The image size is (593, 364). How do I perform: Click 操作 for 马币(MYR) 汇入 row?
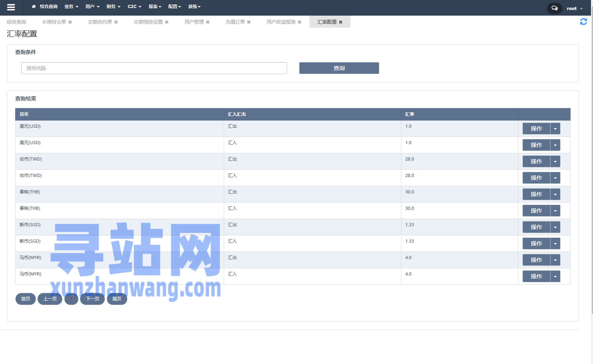[x=536, y=276]
